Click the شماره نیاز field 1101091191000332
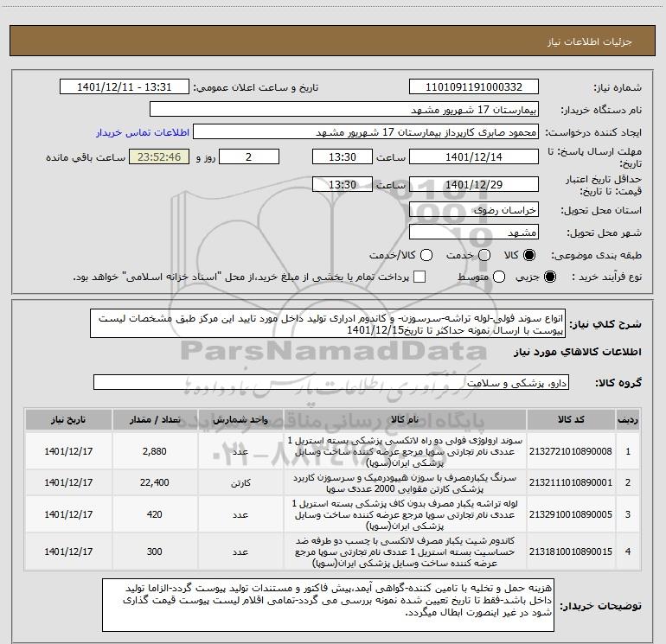666x644 pixels. 474,86
